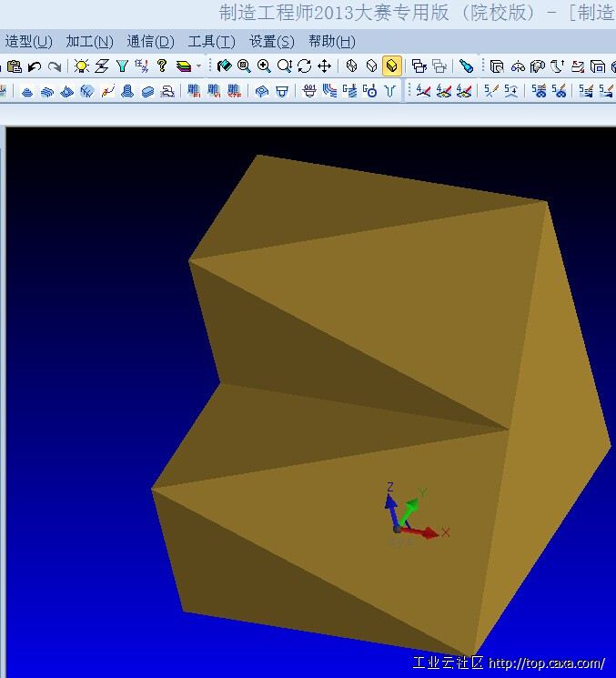616x678 pixels.
Task: Click the Paste clipboard icon
Action: point(15,66)
